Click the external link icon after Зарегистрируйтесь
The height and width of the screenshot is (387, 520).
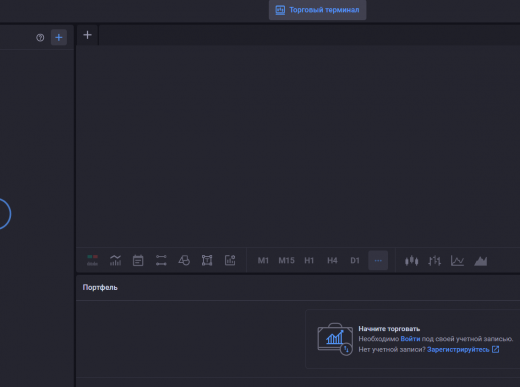(x=496, y=349)
